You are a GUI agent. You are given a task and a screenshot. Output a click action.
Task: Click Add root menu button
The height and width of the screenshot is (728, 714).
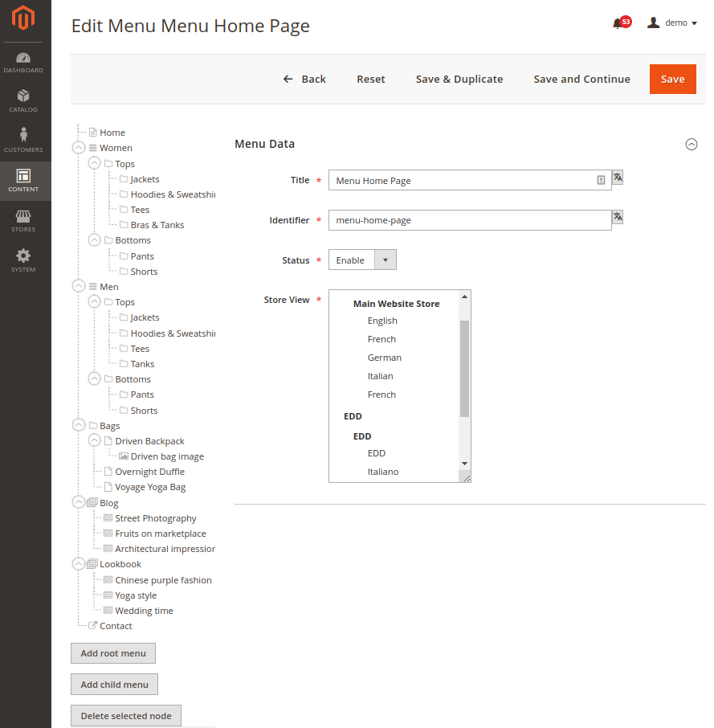pos(113,653)
